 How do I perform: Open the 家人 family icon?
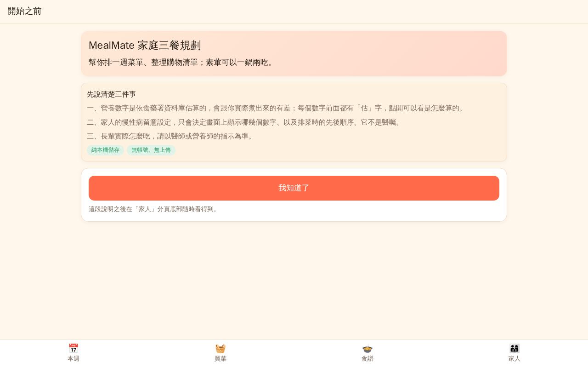[514, 349]
